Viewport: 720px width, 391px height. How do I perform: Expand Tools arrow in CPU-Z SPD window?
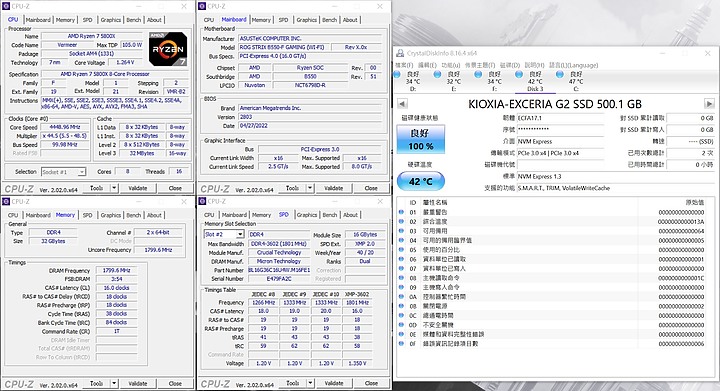[310, 383]
